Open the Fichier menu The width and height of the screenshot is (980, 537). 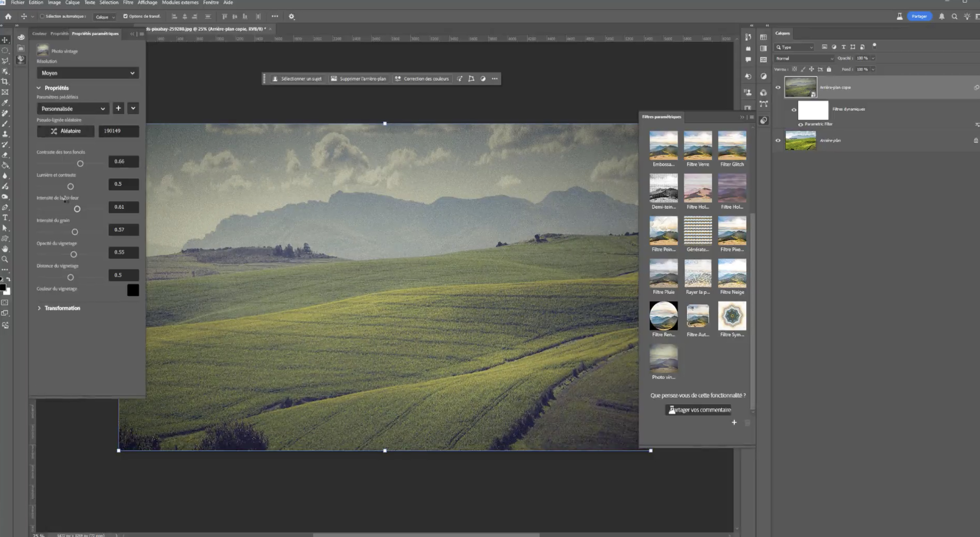click(18, 2)
